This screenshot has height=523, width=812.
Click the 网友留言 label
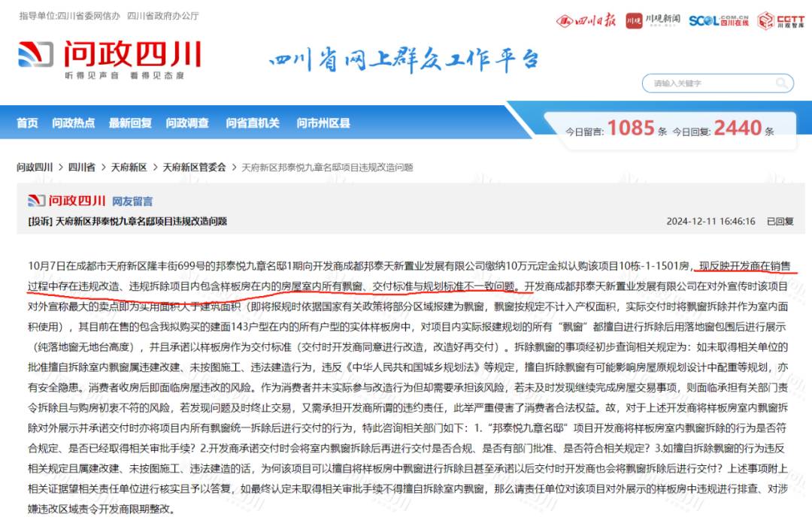click(132, 201)
